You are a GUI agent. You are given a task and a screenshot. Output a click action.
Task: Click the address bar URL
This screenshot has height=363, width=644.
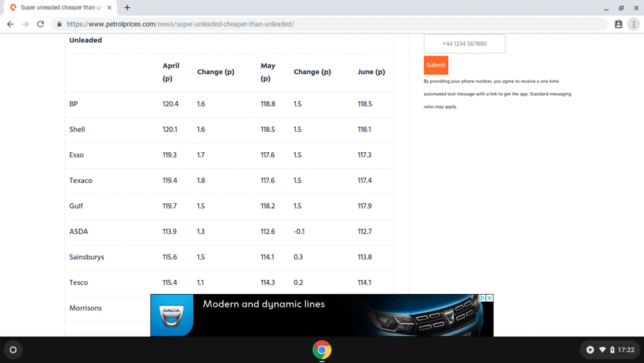click(180, 25)
